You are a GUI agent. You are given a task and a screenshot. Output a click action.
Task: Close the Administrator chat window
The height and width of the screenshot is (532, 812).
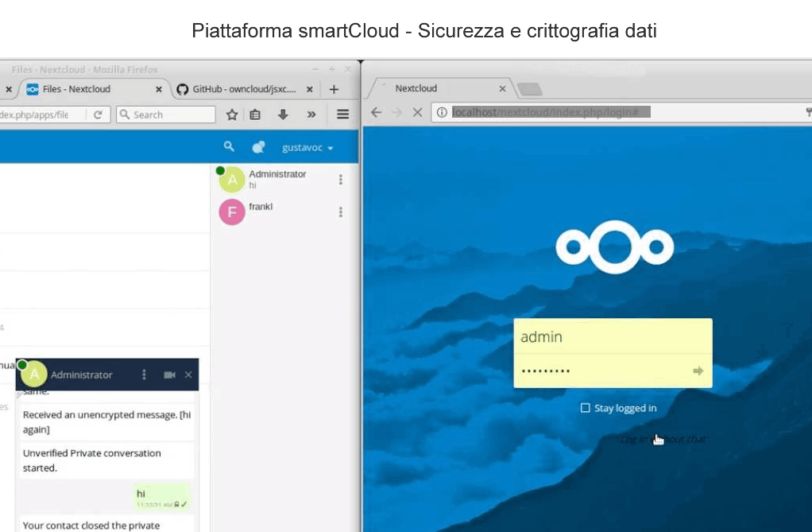coord(188,375)
